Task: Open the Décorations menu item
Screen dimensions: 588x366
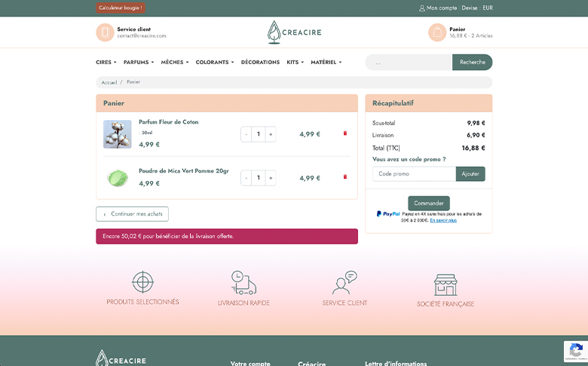Action: click(260, 63)
